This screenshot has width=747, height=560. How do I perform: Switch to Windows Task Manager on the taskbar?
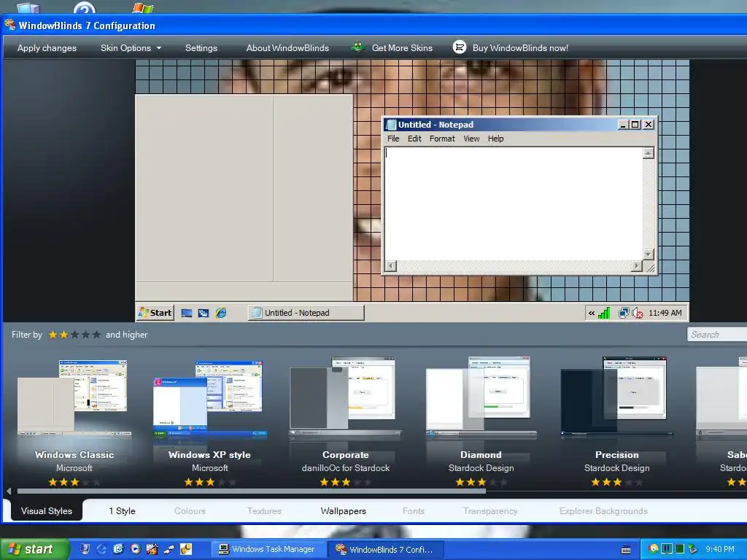click(x=268, y=549)
